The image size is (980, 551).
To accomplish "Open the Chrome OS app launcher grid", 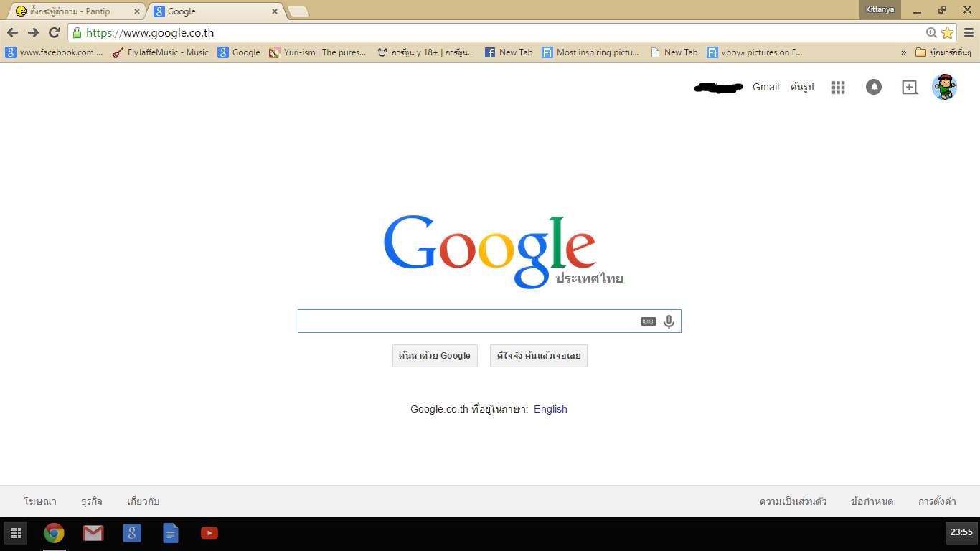I will pyautogui.click(x=16, y=532).
